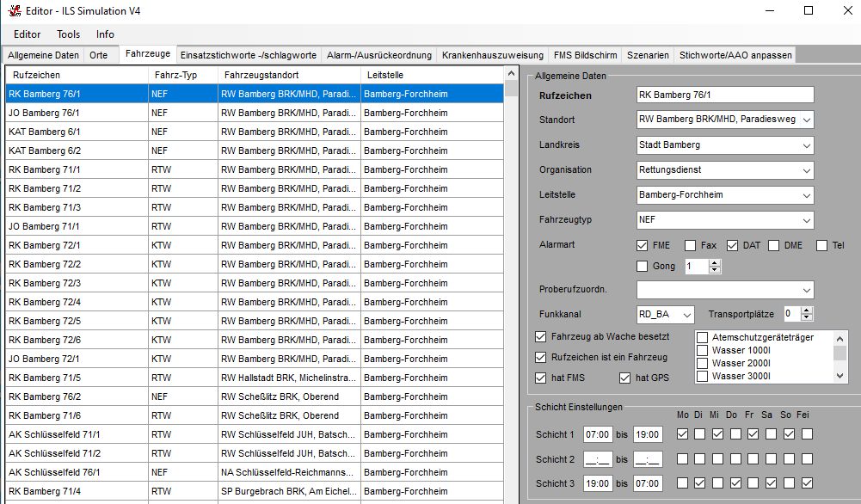Select the AK Schlüsselfeld 76/1 row

pos(55,472)
